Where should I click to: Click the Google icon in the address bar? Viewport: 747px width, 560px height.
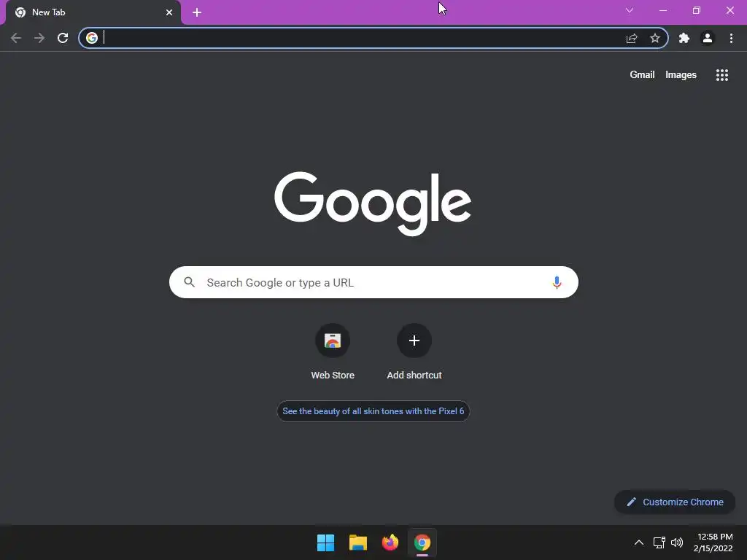pos(92,38)
